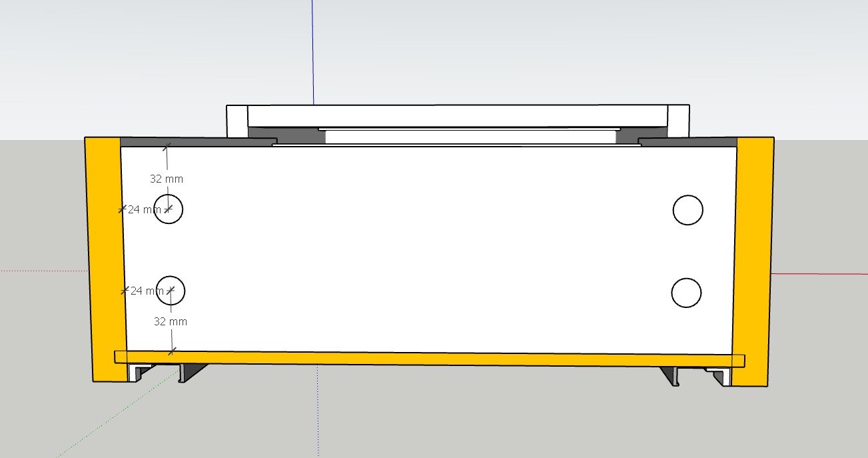Viewport: 868px width, 458px height.
Task: Select the upper 32 mm dimension label
Action: [x=166, y=179]
